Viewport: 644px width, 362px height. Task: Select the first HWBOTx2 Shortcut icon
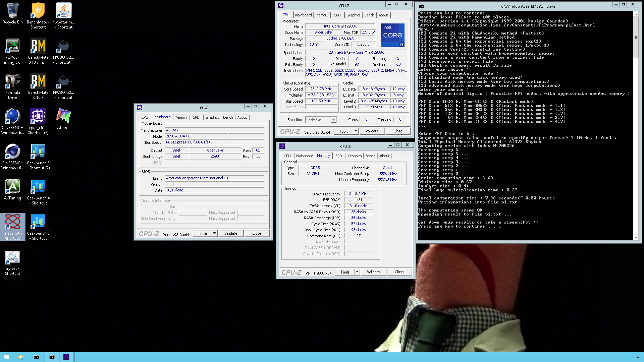(x=63, y=51)
